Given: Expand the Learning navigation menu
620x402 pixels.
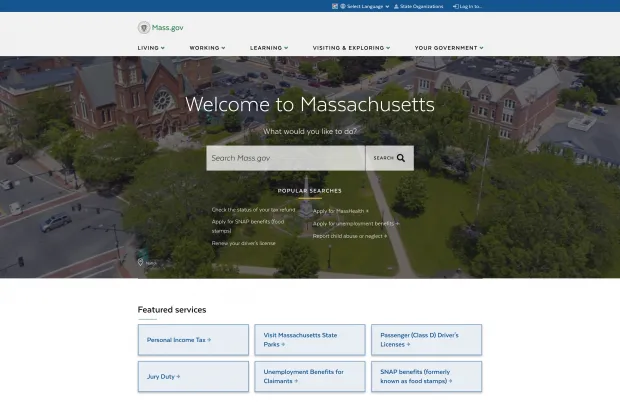Looking at the screenshot, I should pyautogui.click(x=269, y=48).
